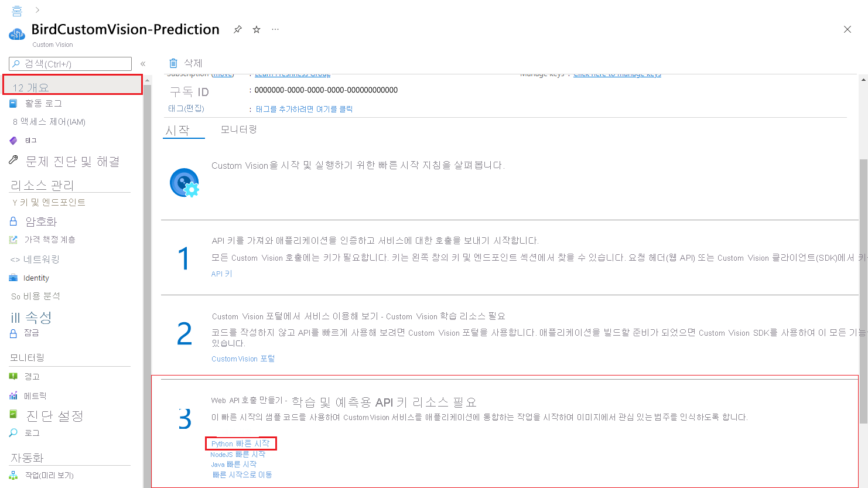Image resolution: width=868 pixels, height=488 pixels.
Task: Click the BirdCustomVision-Prediction title
Action: 125,29
